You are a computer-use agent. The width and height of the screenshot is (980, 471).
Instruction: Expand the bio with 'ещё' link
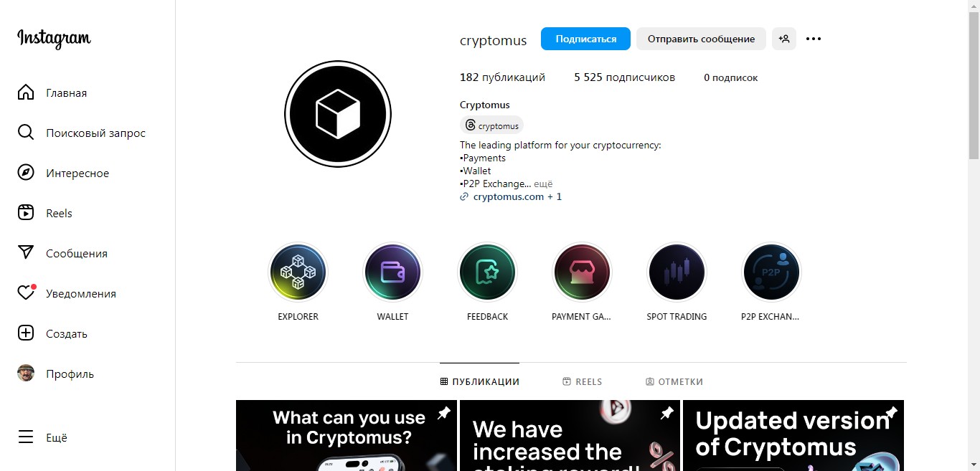coord(544,184)
